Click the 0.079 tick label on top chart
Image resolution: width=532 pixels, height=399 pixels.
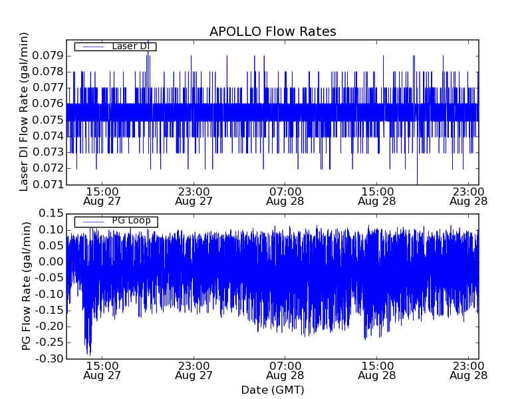coord(48,56)
